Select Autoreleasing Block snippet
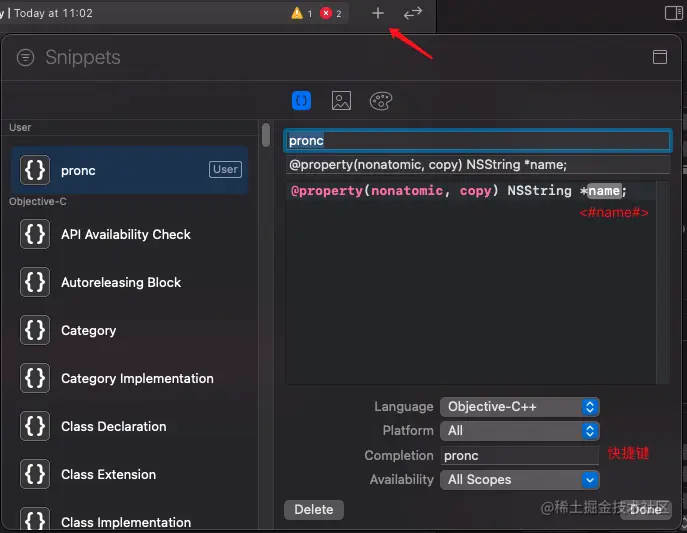This screenshot has width=687, height=533. [x=130, y=282]
